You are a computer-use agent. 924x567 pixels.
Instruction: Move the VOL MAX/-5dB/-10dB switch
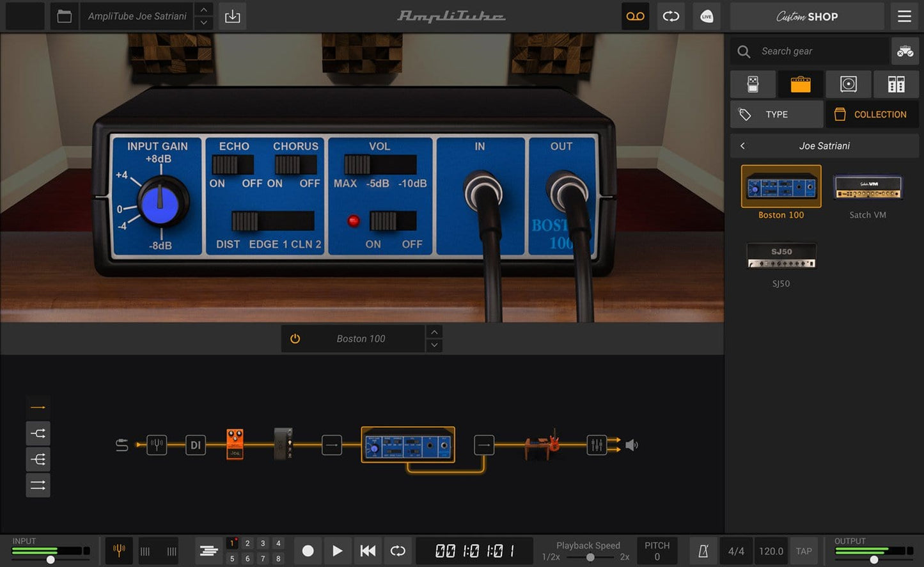380,165
